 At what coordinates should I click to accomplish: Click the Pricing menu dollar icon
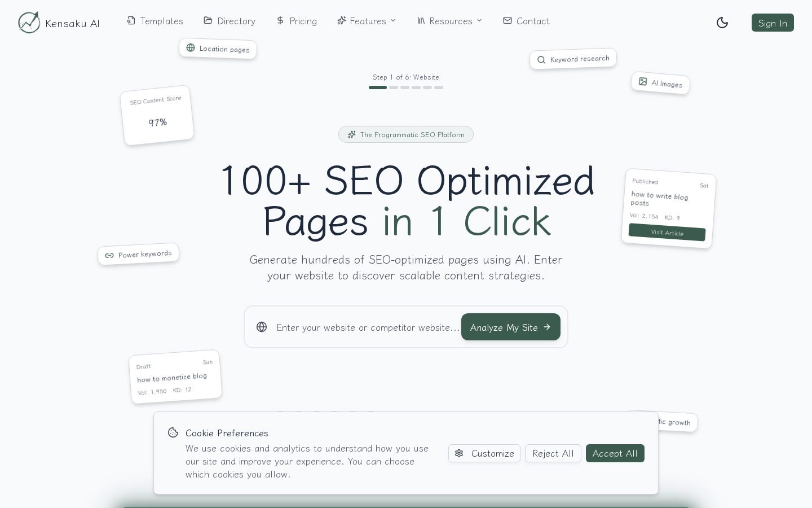[x=280, y=20]
